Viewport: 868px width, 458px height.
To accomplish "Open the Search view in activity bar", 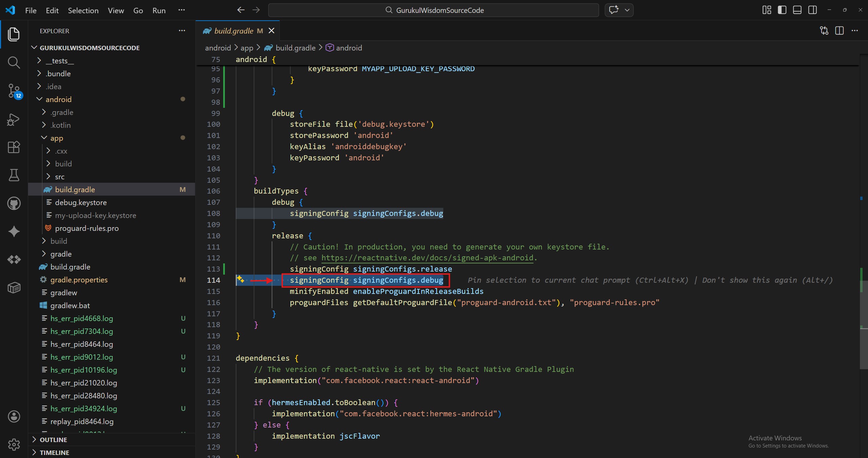I will click(14, 62).
